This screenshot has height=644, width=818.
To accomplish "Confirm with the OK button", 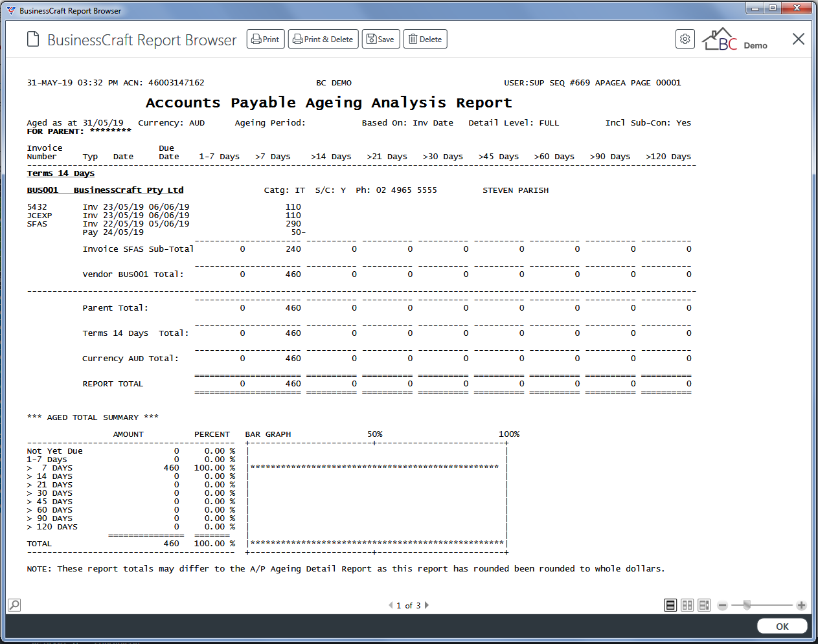I will point(782,627).
